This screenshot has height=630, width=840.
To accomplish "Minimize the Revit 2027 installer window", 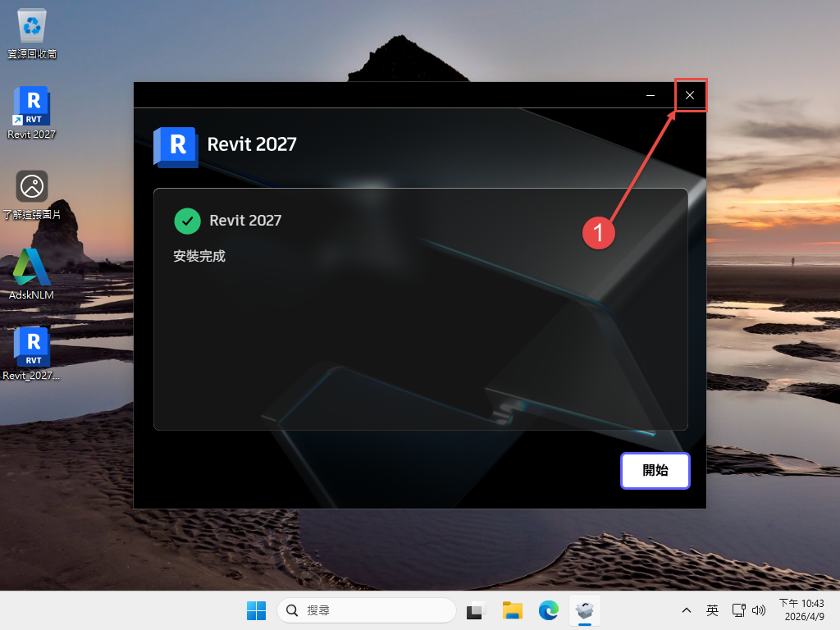I will pyautogui.click(x=651, y=95).
